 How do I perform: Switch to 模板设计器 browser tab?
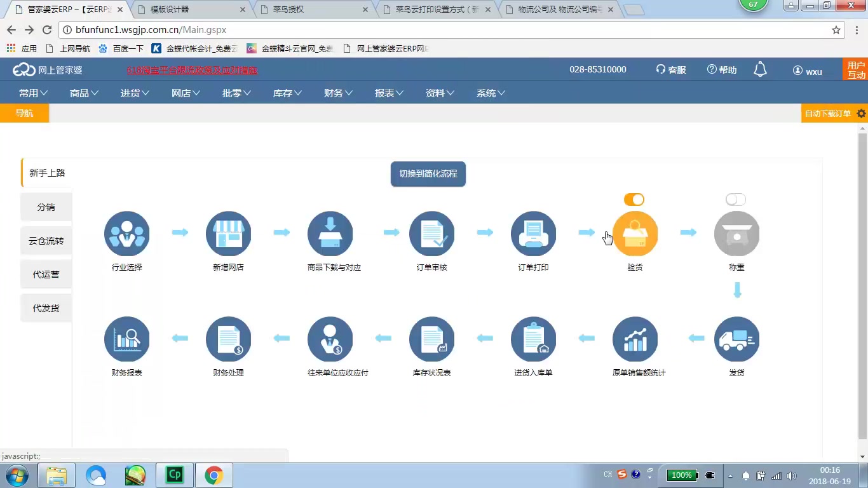pyautogui.click(x=191, y=10)
